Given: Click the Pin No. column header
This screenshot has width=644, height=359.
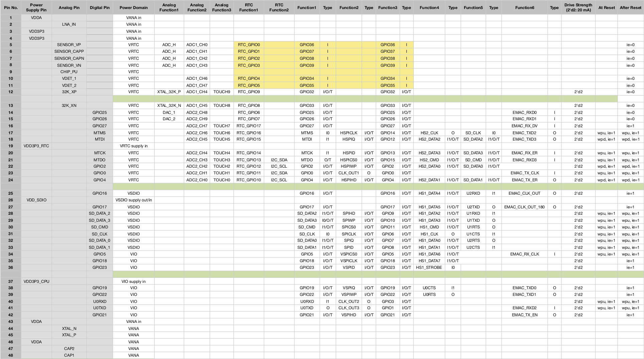Looking at the screenshot, I should tap(11, 7).
